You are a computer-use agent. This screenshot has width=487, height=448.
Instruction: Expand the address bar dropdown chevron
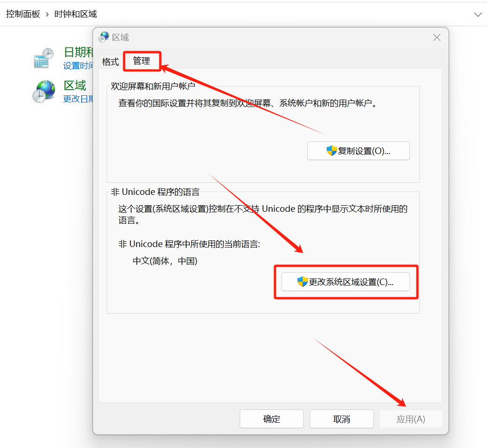(478, 14)
